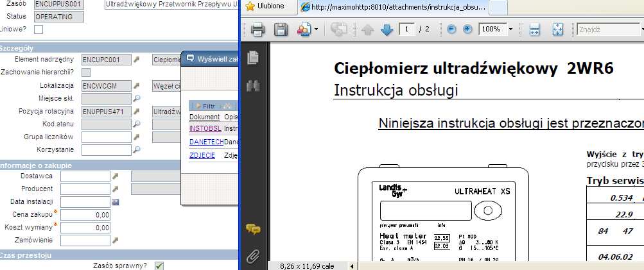This screenshot has width=644, height=270.
Task: Sort by the Dokument column header
Action: pos(205,117)
